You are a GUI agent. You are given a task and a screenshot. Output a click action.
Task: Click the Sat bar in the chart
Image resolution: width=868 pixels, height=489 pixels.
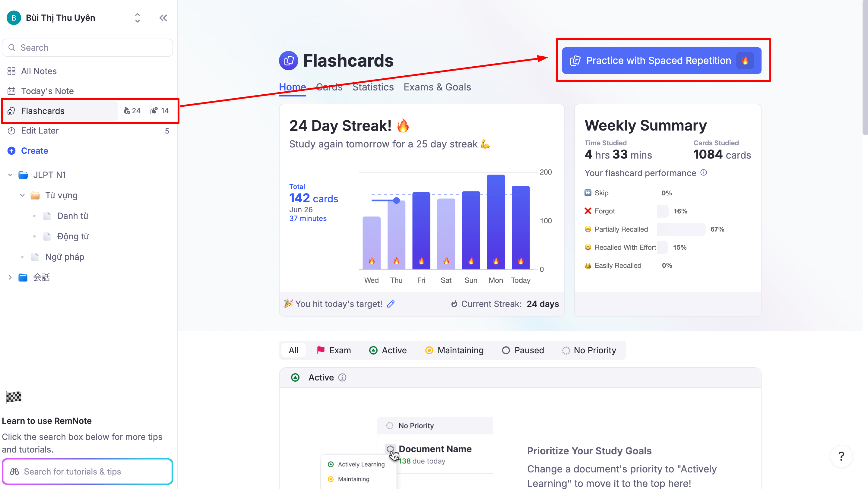[446, 234]
